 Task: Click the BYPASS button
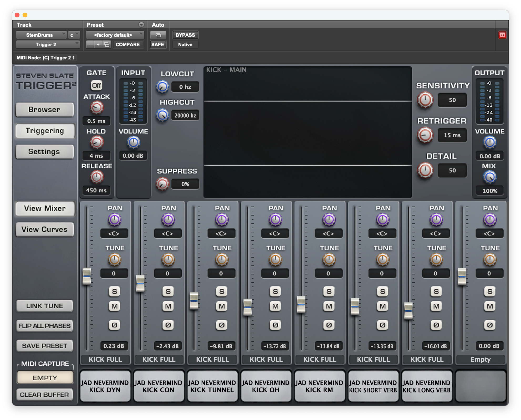click(x=185, y=35)
